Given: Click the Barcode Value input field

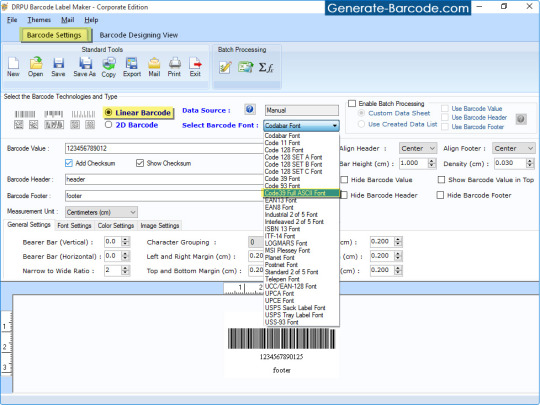Looking at the screenshot, I should click(164, 148).
